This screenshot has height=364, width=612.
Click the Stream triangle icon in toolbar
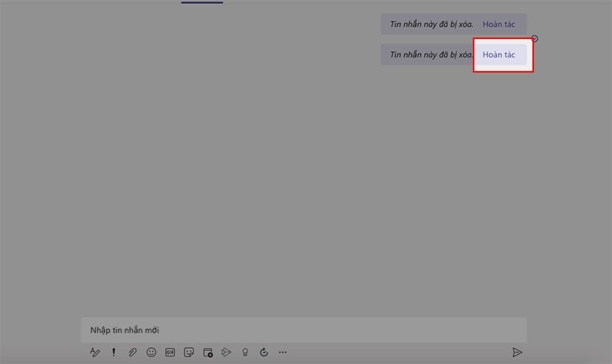[x=226, y=353]
